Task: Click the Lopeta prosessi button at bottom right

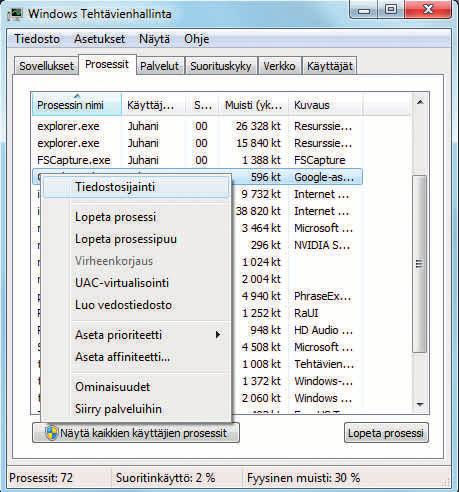Action: 386,433
